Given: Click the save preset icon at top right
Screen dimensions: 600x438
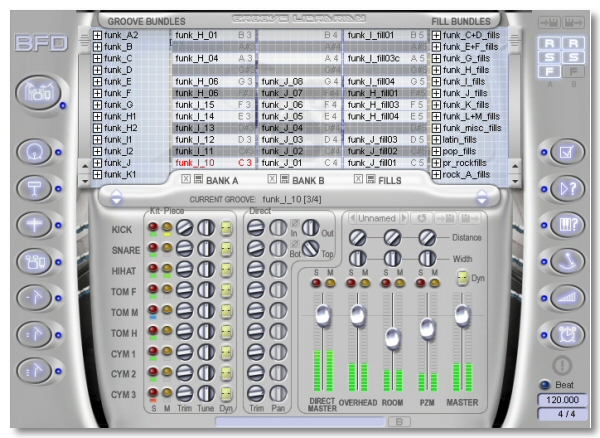Looking at the screenshot, I should coord(573,23).
